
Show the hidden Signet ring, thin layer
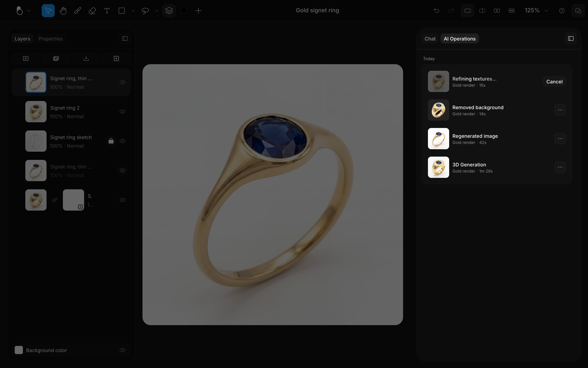click(x=122, y=170)
